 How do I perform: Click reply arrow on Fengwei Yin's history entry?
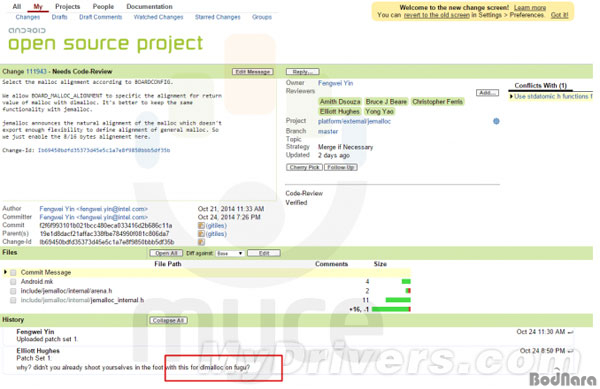(570, 332)
